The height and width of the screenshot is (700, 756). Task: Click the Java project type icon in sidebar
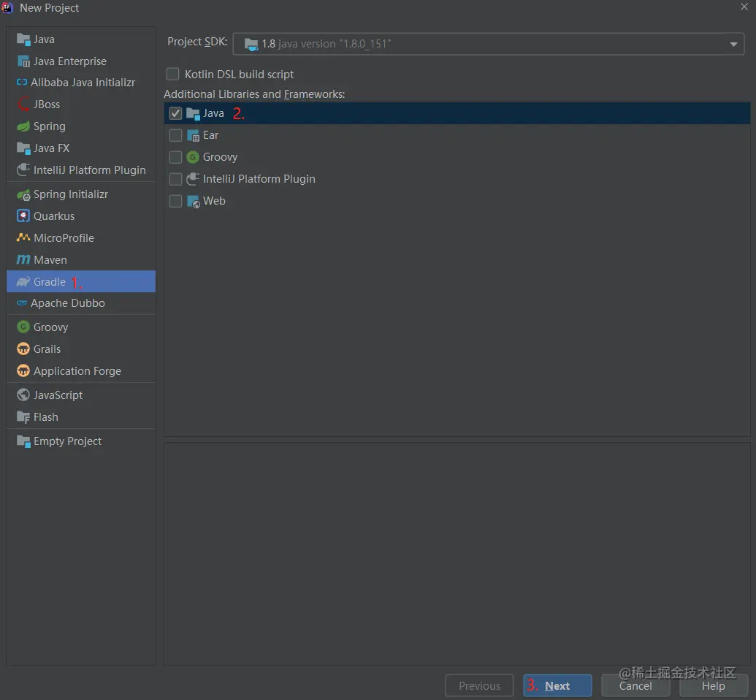point(23,39)
